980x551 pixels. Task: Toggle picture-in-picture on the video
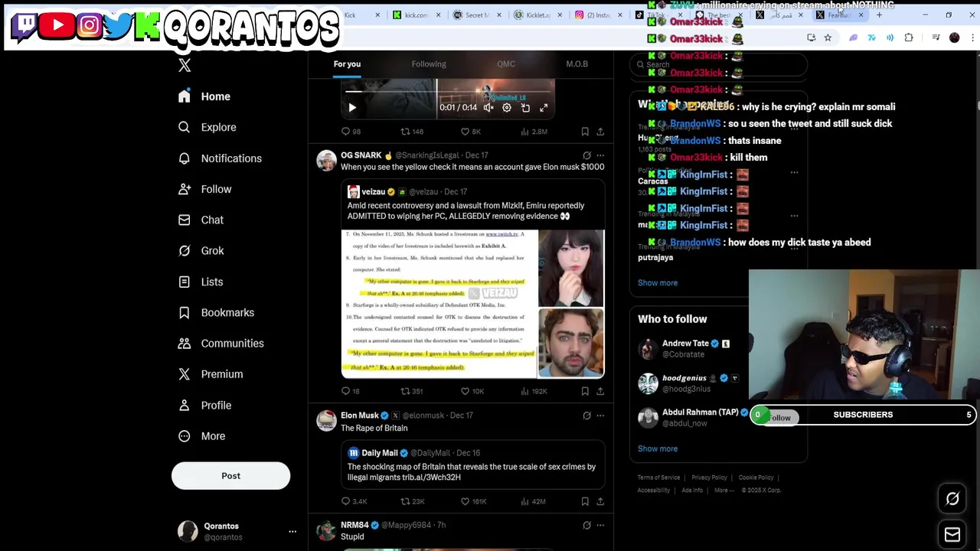pyautogui.click(x=525, y=108)
